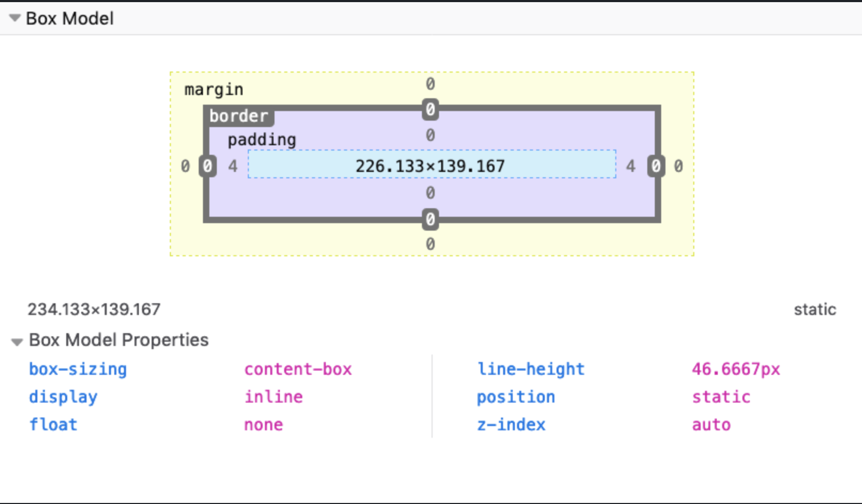
Task: Collapse the Box Model section triangle
Action: click(15, 18)
